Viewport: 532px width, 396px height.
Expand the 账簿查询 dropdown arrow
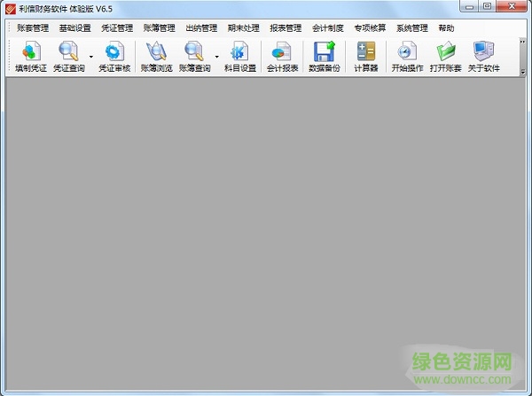pos(217,57)
